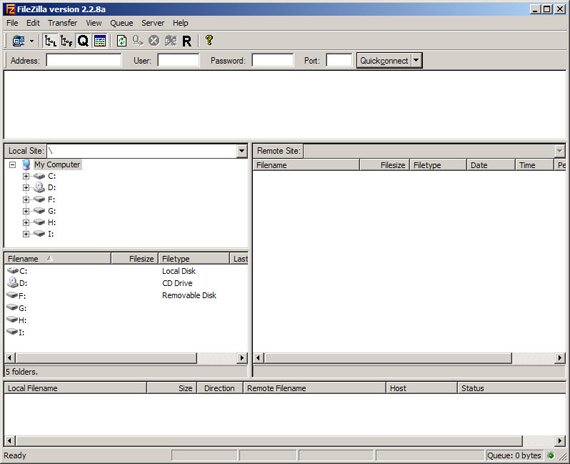Screen dimensions: 570x464
Task: Sort remote list by Time header
Action: click(x=534, y=165)
